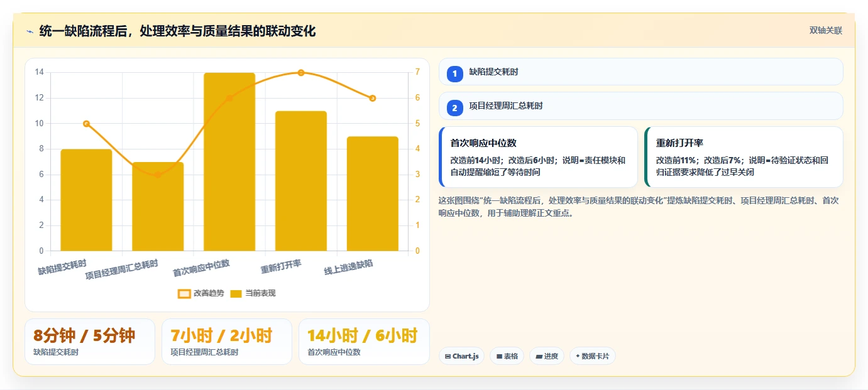This screenshot has width=868, height=390.
Task: Click the trend line point above 缺陷提交耗时 bar
Action: coord(86,124)
